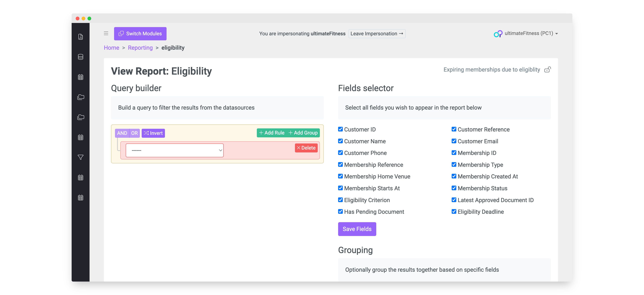Click 'Optionally group the results together' text
The image size is (644, 295).
[x=422, y=270]
